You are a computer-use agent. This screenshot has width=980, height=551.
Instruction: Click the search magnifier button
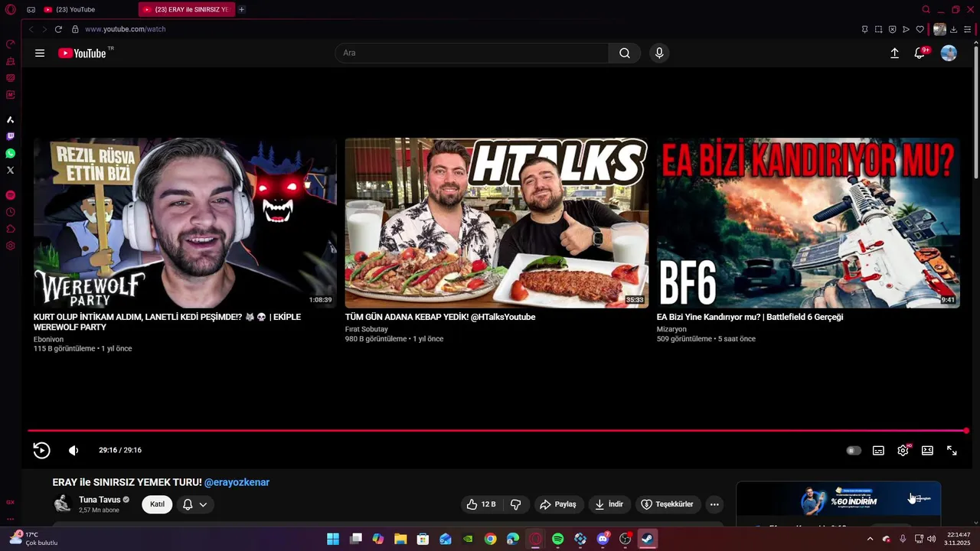[625, 53]
